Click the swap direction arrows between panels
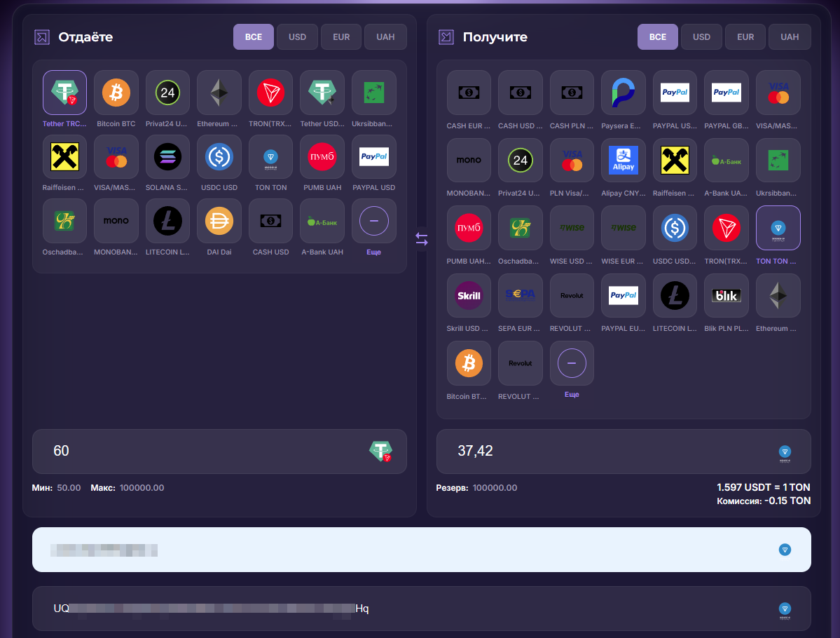 point(421,239)
